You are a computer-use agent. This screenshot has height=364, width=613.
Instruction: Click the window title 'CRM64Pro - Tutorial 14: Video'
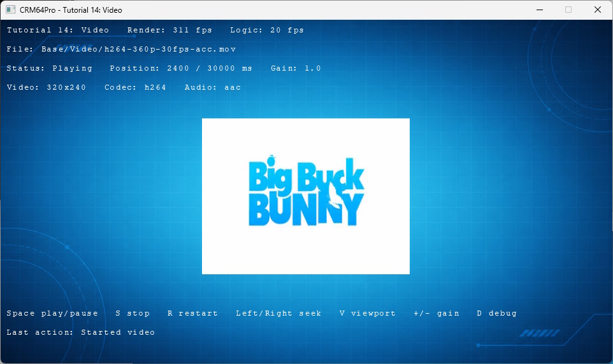(x=71, y=10)
